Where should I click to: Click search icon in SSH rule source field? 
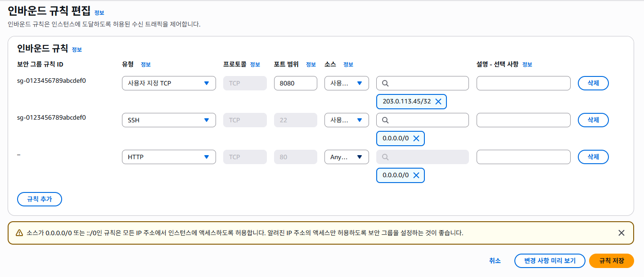[x=386, y=120]
